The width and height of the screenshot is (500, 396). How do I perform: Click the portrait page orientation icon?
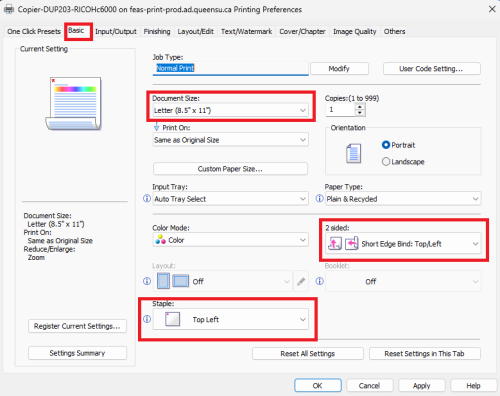353,153
